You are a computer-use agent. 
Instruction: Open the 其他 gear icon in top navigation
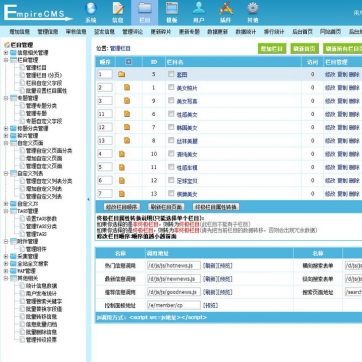[x=253, y=8]
